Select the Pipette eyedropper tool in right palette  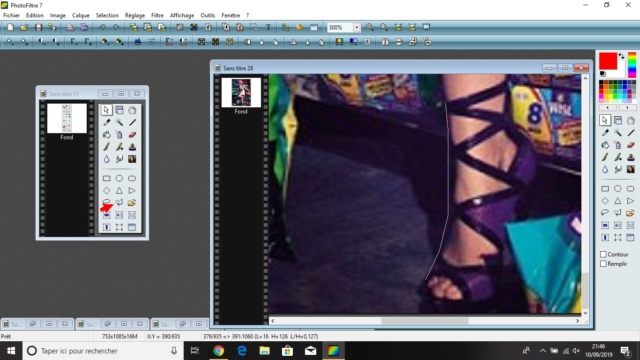tap(605, 133)
